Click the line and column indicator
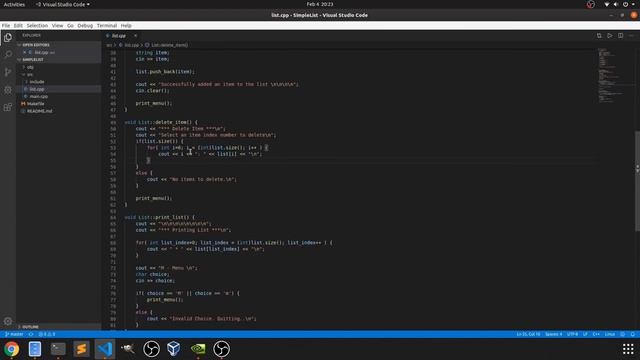The image size is (640, 360). (x=528, y=334)
